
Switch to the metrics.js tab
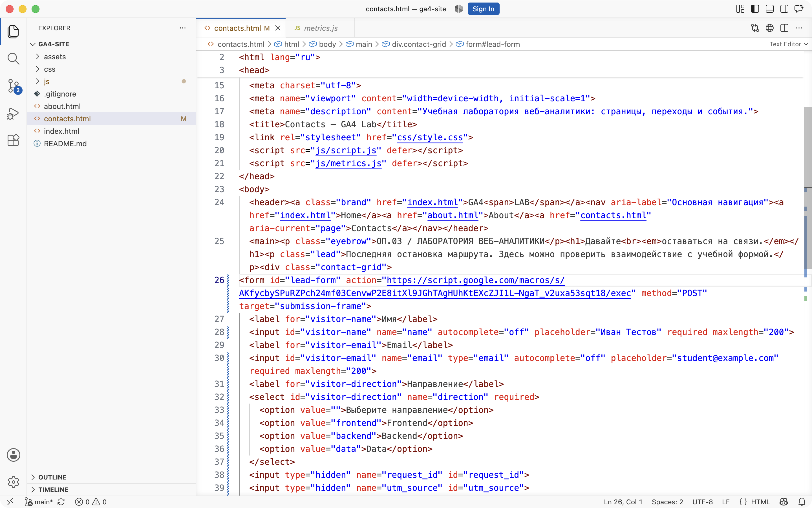(320, 28)
